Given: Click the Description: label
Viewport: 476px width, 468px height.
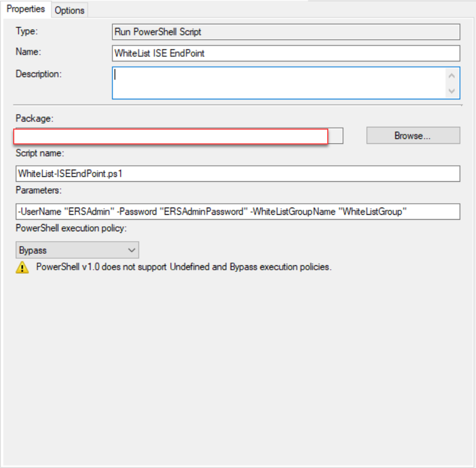Looking at the screenshot, I should [x=38, y=74].
